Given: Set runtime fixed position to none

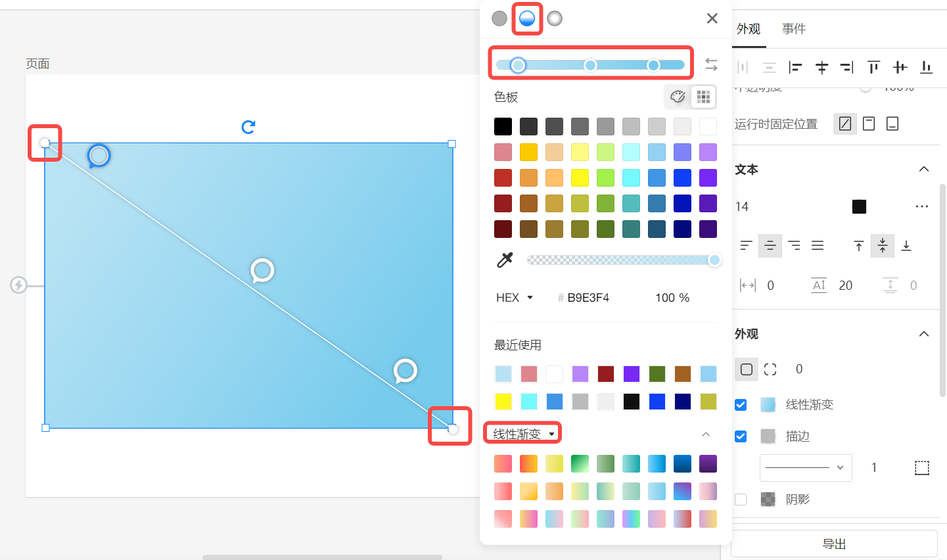Looking at the screenshot, I should click(x=845, y=124).
